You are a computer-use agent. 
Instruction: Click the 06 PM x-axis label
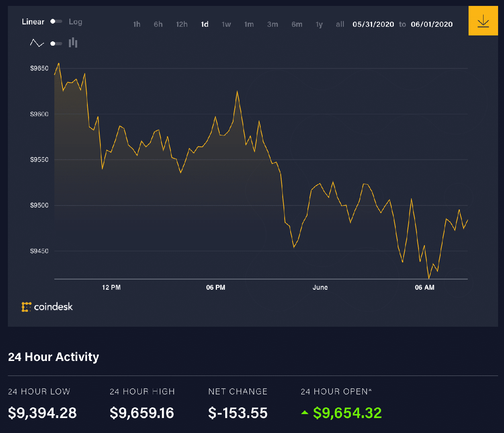[216, 288]
